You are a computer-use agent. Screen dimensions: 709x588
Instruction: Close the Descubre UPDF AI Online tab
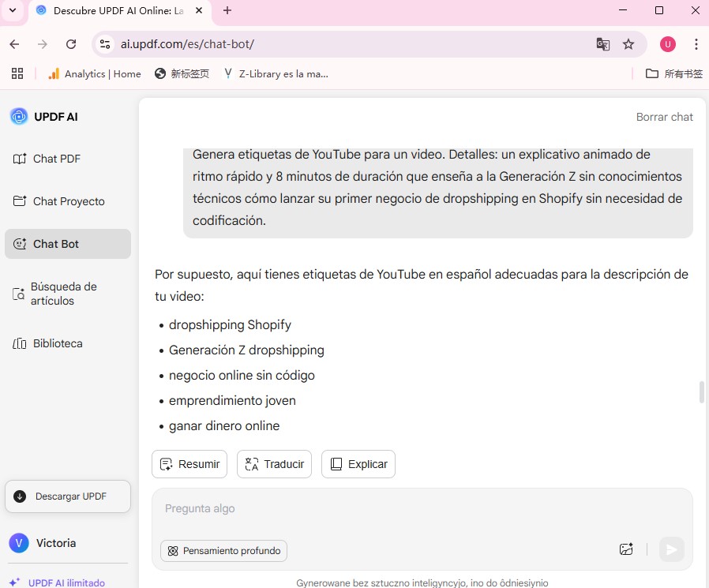(199, 10)
